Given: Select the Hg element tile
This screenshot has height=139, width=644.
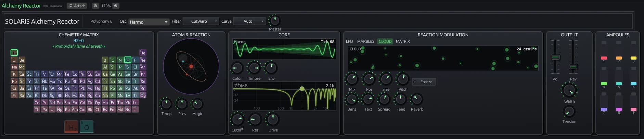Looking at the screenshot, I should 98,88.
